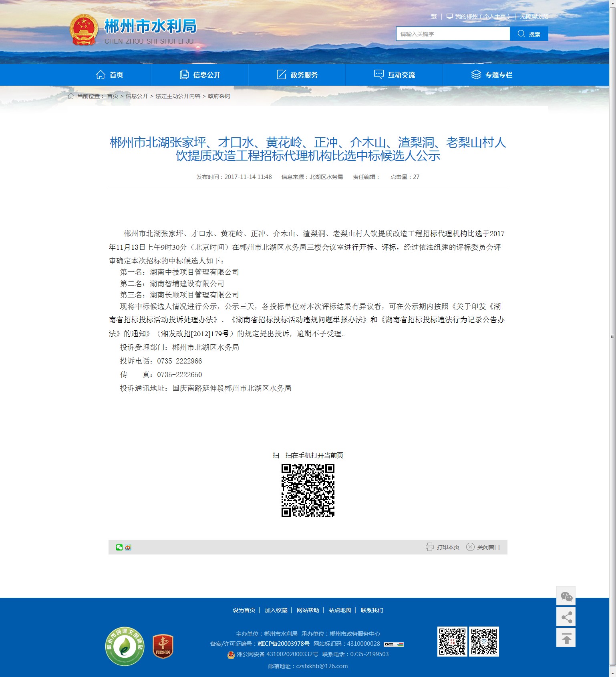Image resolution: width=616 pixels, height=677 pixels.
Task: Open the 专题专栏 navigation tab
Action: tap(491, 75)
